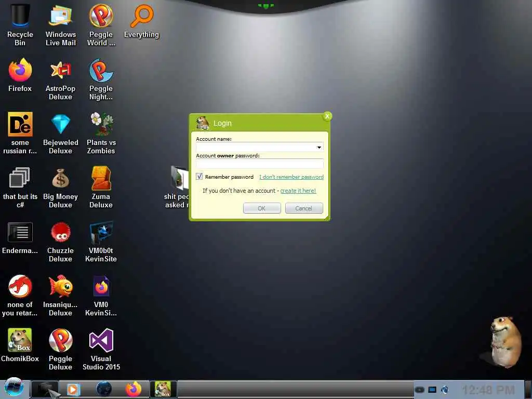The height and width of the screenshot is (399, 532).
Task: Confirm login with OK button
Action: click(262, 208)
